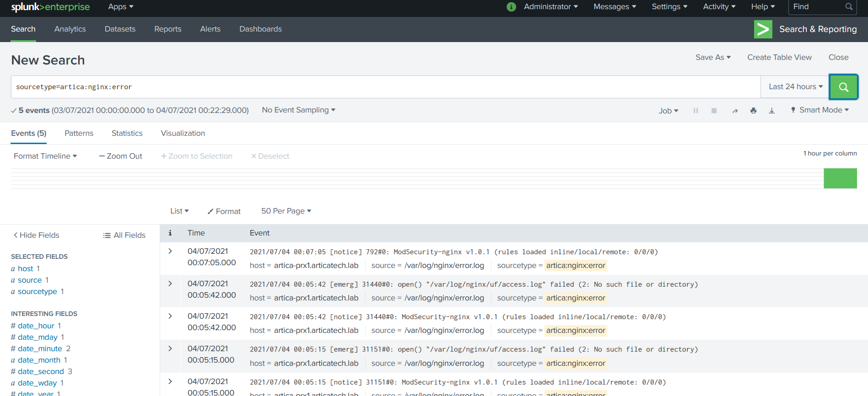Click the Splunk Enterprise logo

50,7
